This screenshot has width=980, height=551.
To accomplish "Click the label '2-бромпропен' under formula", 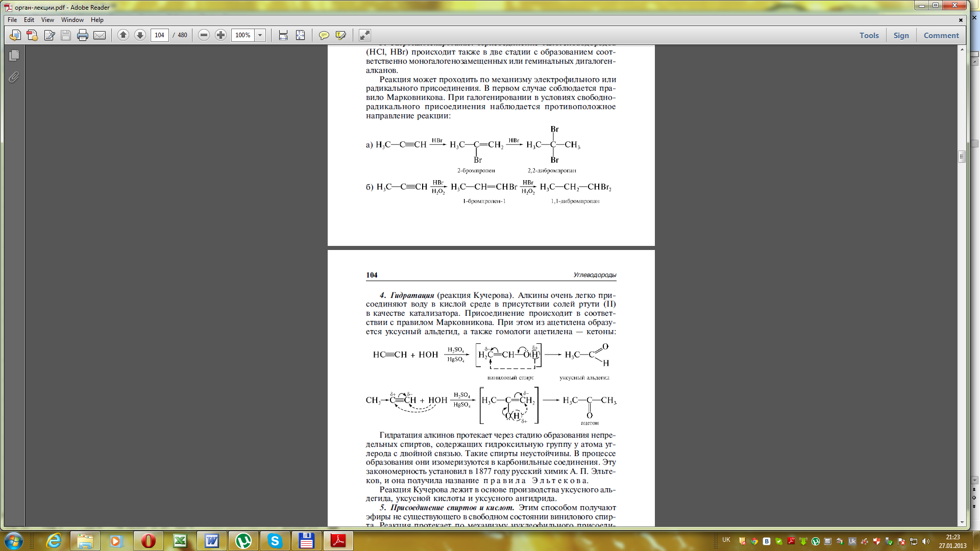I will (476, 170).
